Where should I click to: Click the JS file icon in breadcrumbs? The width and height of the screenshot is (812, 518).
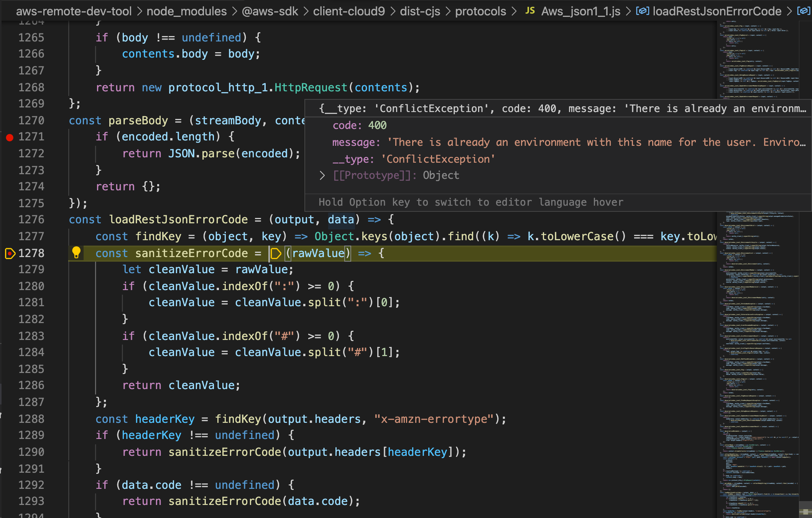tap(530, 11)
